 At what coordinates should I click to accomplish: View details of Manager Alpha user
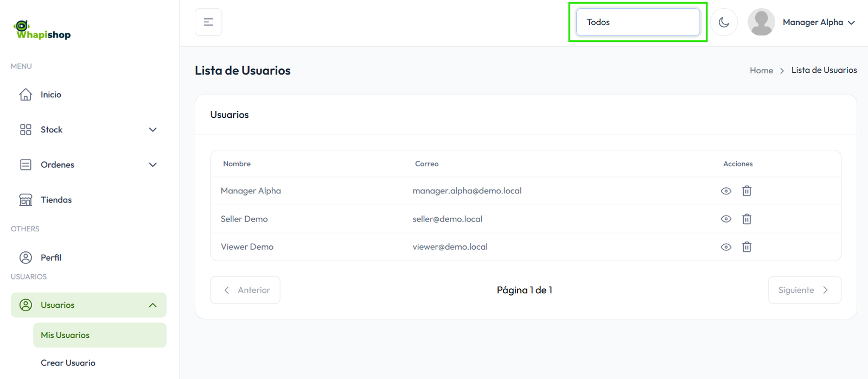point(726,191)
